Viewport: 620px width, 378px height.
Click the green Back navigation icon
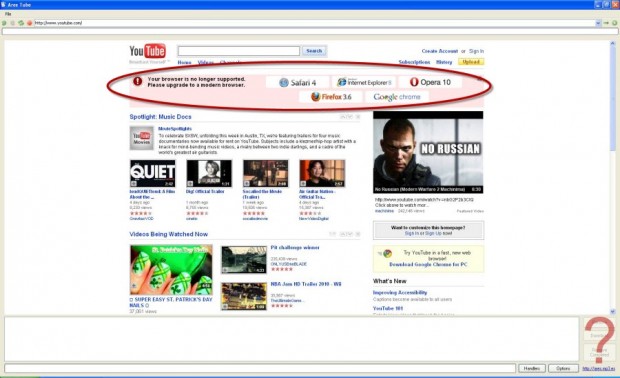(4, 23)
